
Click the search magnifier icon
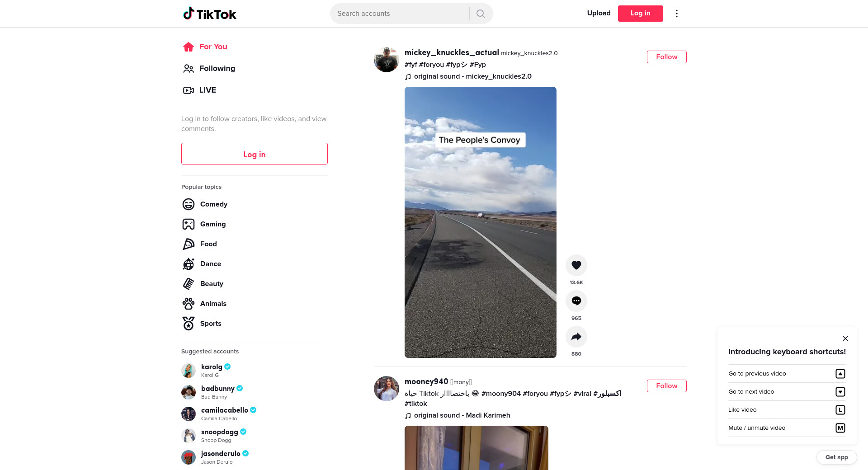(481, 14)
